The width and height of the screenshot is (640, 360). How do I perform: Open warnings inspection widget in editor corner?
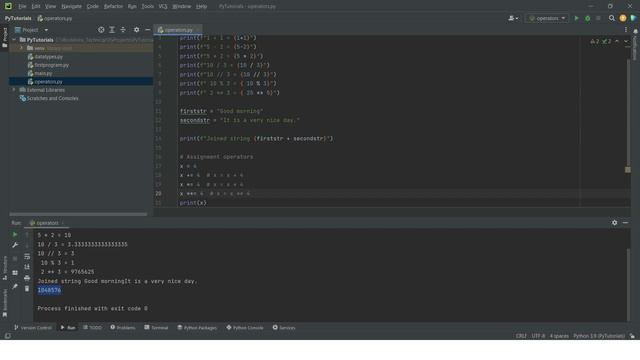click(x=600, y=41)
